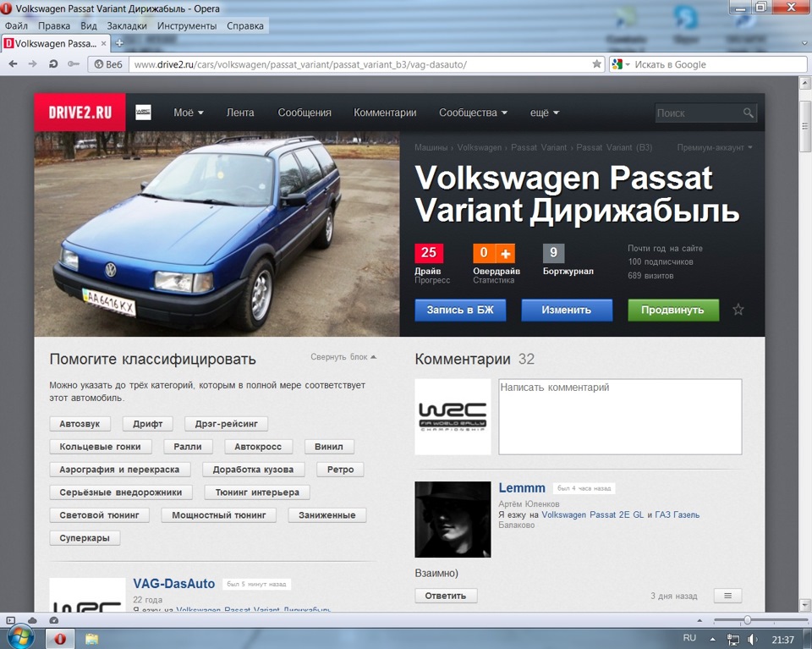Image resolution: width=812 pixels, height=649 pixels.
Task: Open comment options menu icon for Lemmm
Action: point(727,596)
